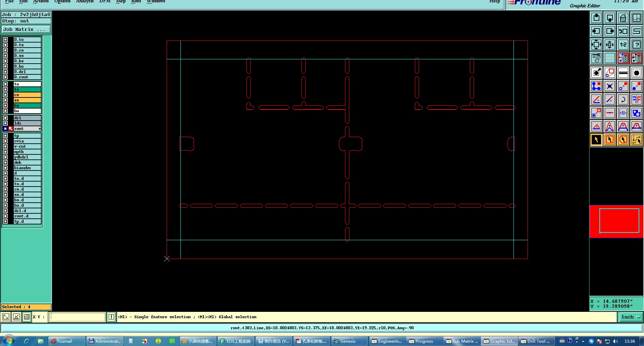Click the overlapping blue shapes icon
The width and height of the screenshot is (644, 346).
tap(637, 113)
